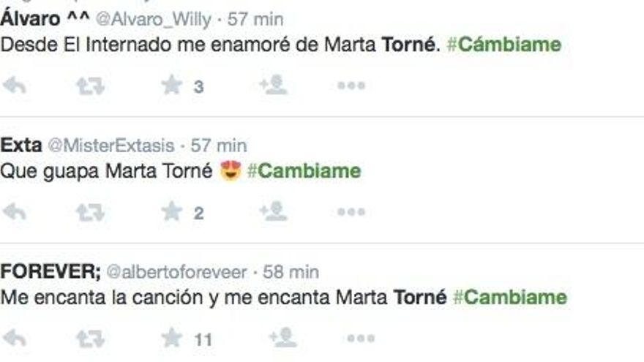Click the #Cámbiame hashtag in Álvaro's tweet
644x362 pixels.
pyautogui.click(x=503, y=44)
